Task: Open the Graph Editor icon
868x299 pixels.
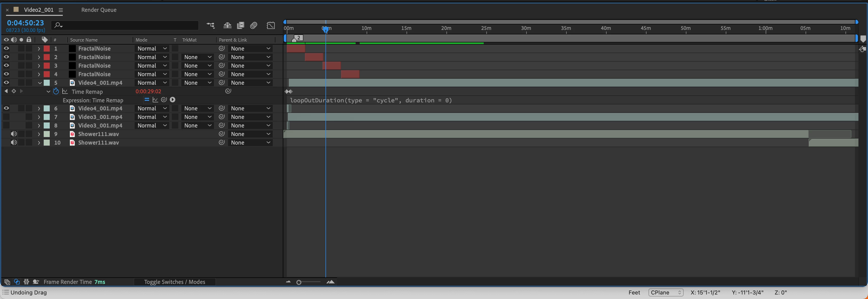Action: (x=270, y=25)
